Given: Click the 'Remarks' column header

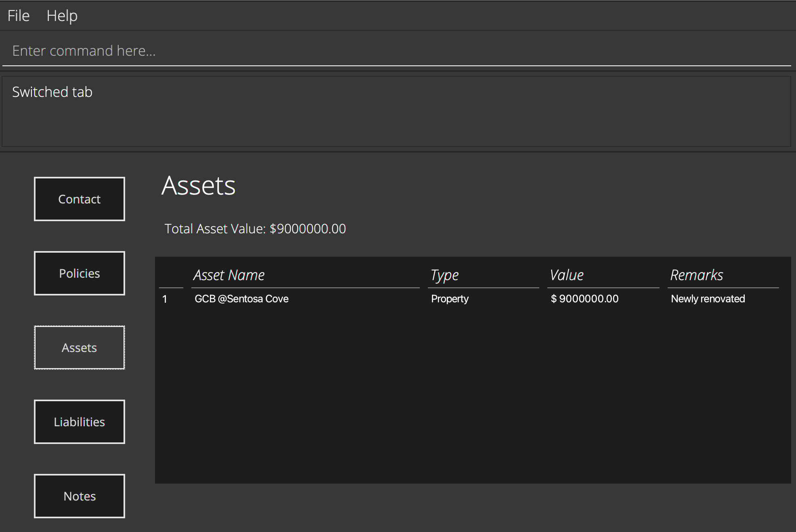Looking at the screenshot, I should [x=697, y=275].
